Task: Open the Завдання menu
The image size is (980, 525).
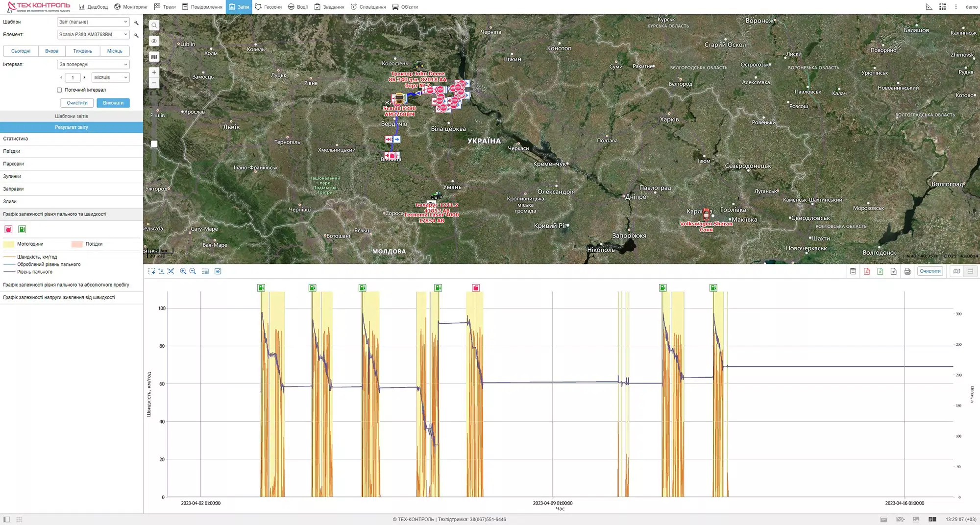Action: tap(329, 7)
